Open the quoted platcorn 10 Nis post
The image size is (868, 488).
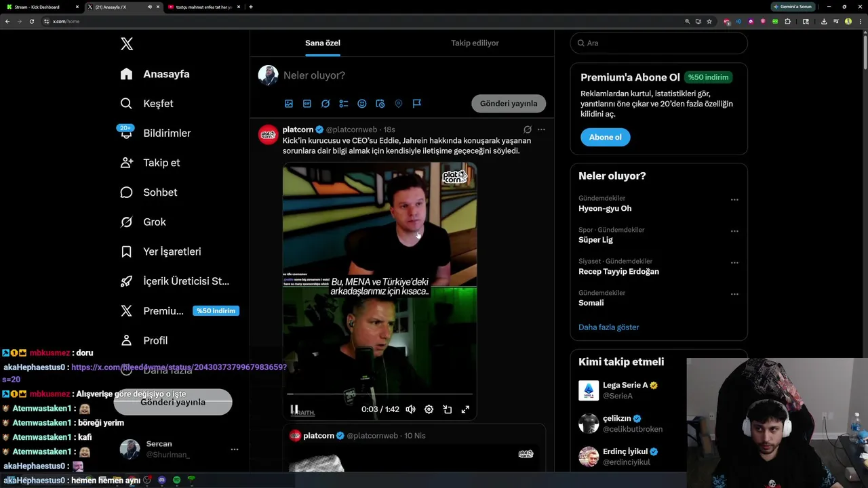point(414,448)
